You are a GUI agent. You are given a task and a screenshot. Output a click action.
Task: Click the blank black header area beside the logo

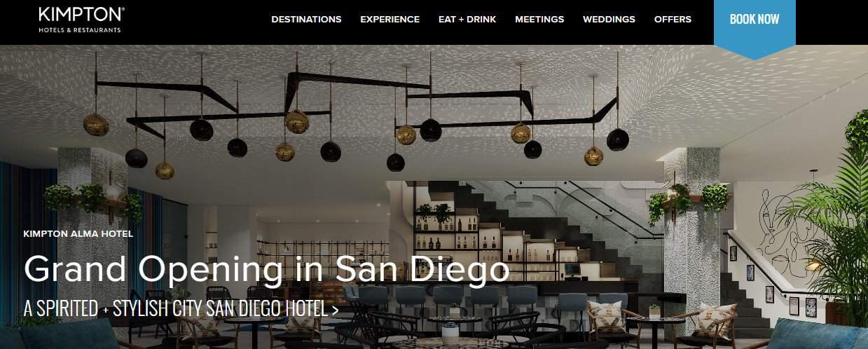[196, 21]
